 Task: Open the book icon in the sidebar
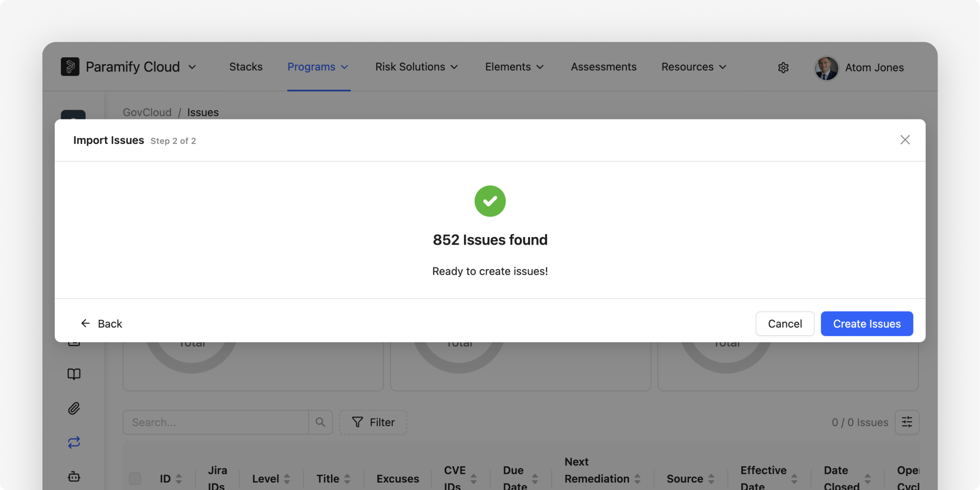pos(74,374)
